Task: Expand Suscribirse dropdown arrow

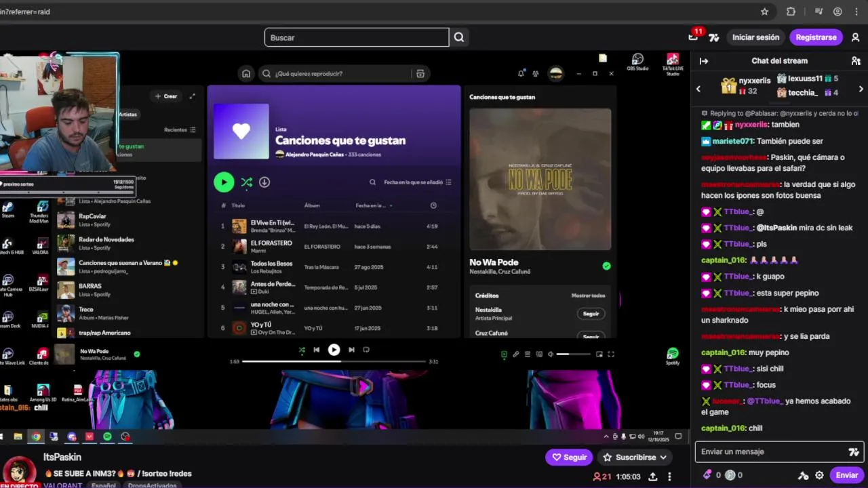Action: pyautogui.click(x=663, y=457)
